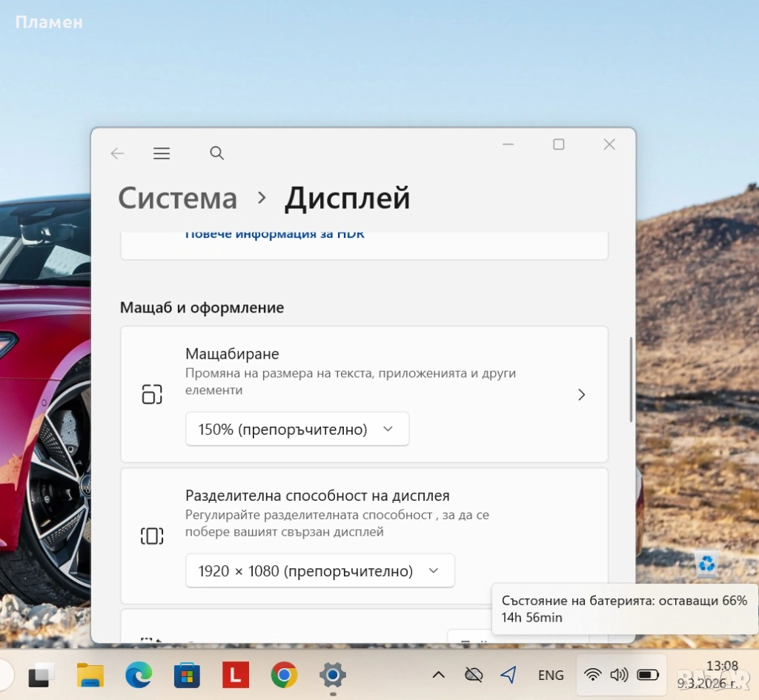Open Microsoft Store from the taskbar
Screen dimensions: 759x700
tap(187, 675)
